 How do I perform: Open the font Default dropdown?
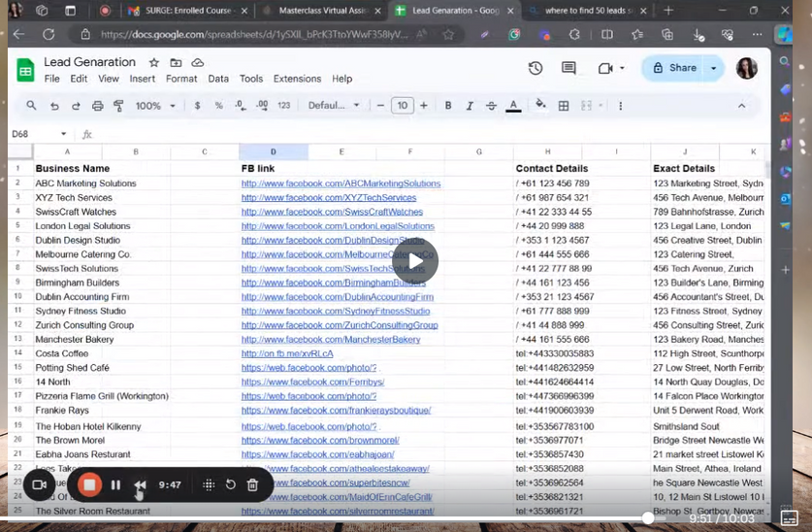coord(334,106)
